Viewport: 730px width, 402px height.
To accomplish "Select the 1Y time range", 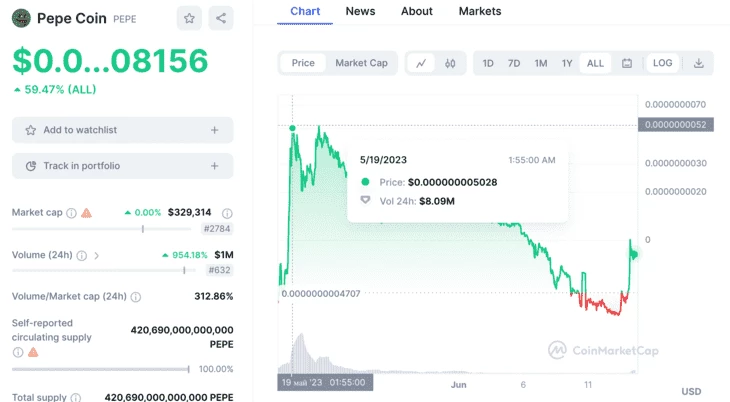I will point(567,63).
